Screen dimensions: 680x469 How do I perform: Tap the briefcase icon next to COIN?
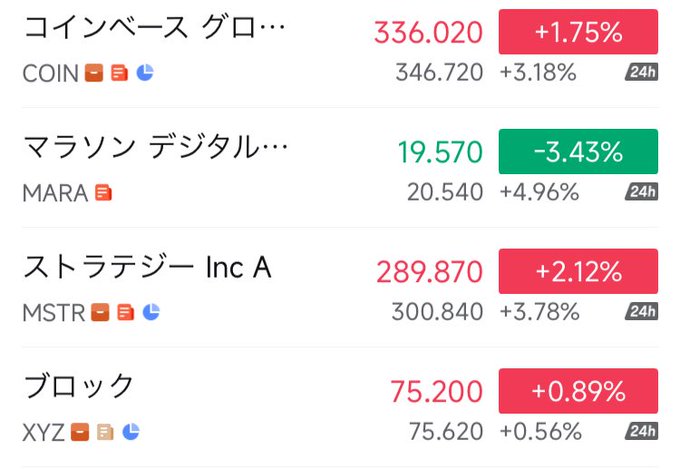click(94, 73)
